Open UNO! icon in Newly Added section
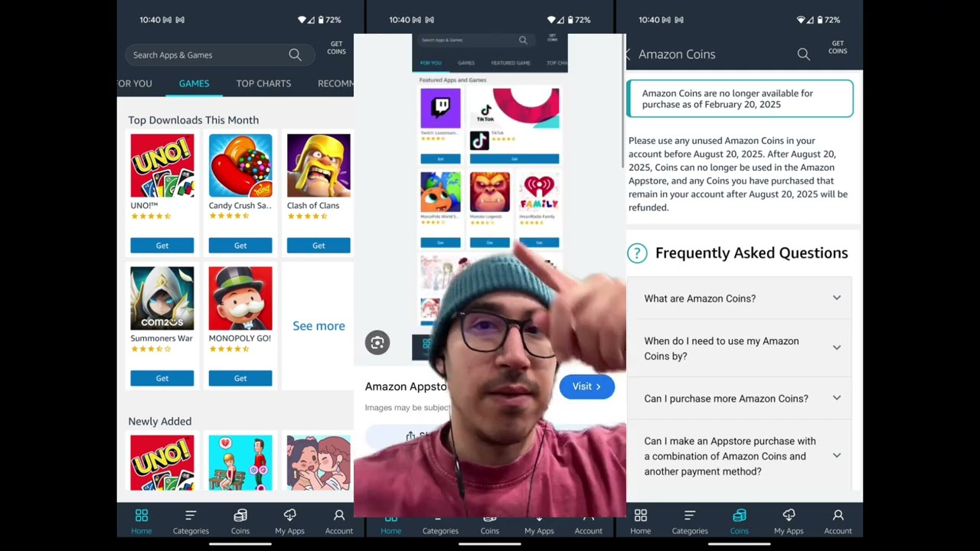The width and height of the screenshot is (980, 551). (x=162, y=463)
